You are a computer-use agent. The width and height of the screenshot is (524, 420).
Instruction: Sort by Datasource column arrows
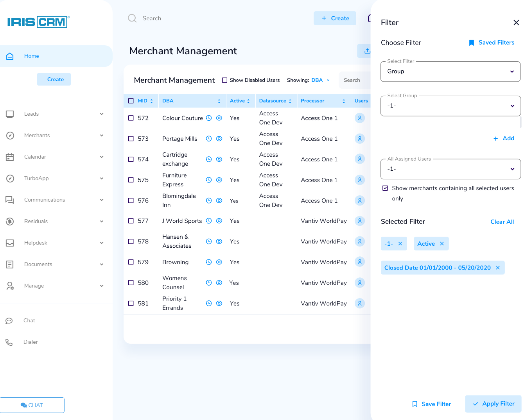coord(290,101)
